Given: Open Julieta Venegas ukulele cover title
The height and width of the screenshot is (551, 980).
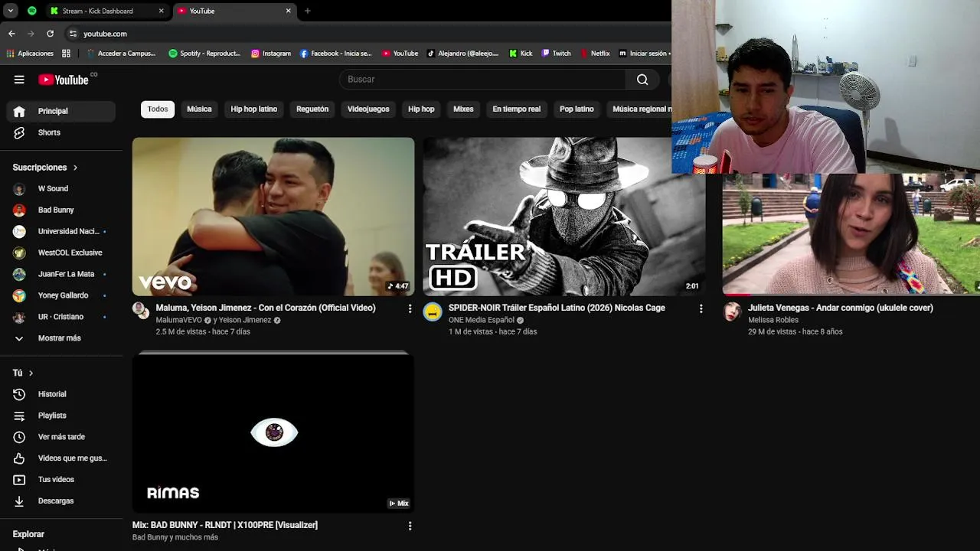Looking at the screenshot, I should click(x=840, y=308).
